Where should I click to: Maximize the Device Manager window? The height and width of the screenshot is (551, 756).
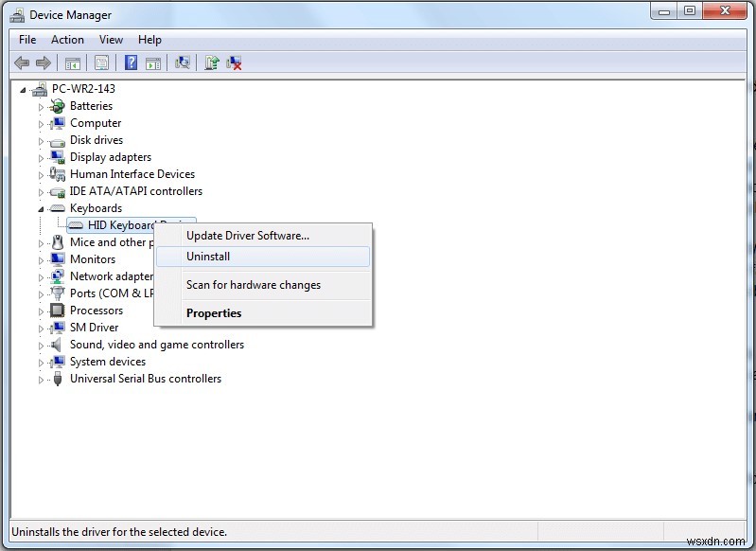(690, 11)
